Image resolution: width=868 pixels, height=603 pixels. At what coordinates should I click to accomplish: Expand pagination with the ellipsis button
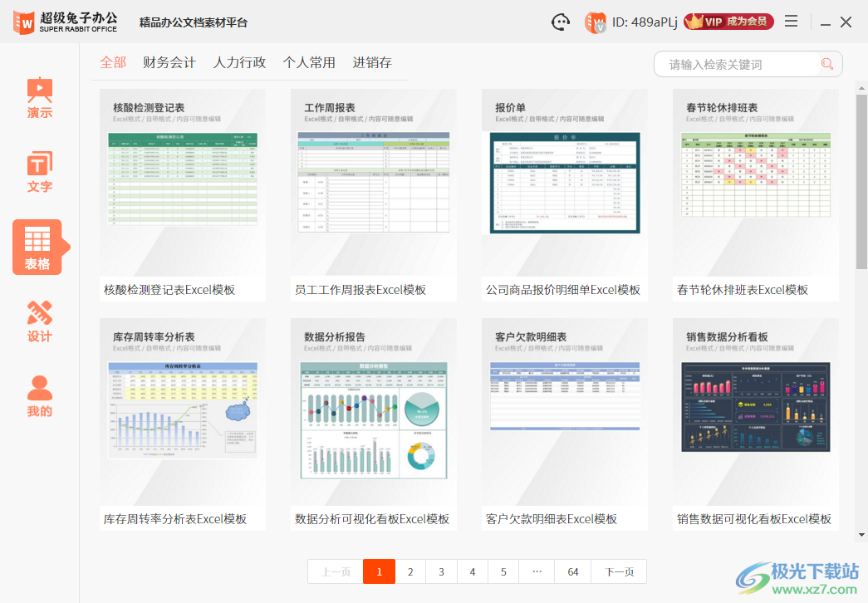click(537, 571)
